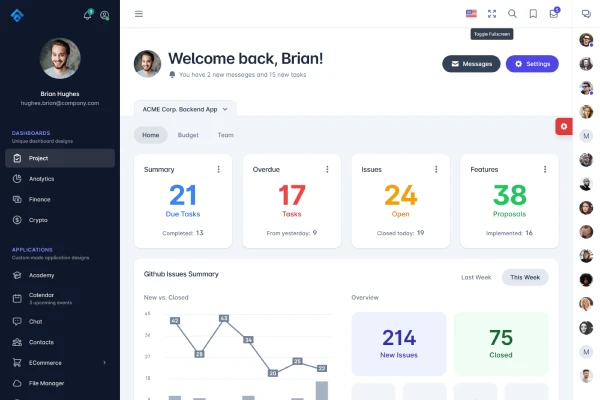
Task: Toggle fullscreen mode icon
Action: (492, 14)
